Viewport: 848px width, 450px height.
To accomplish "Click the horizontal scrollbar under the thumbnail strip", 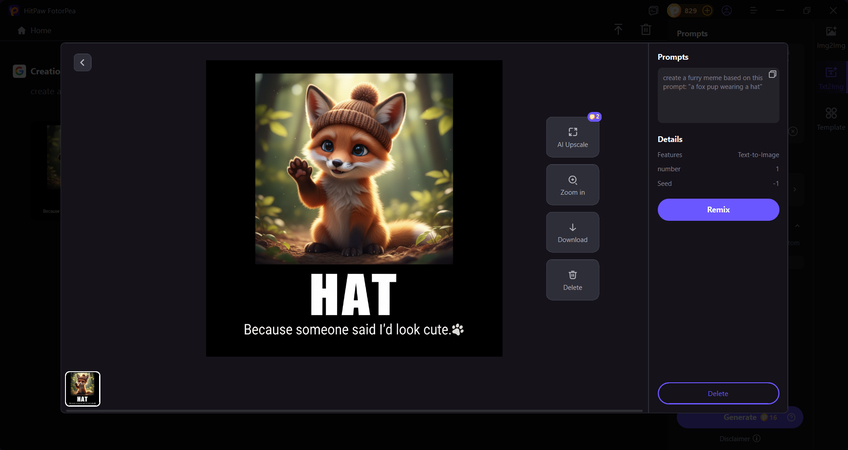I will click(354, 411).
